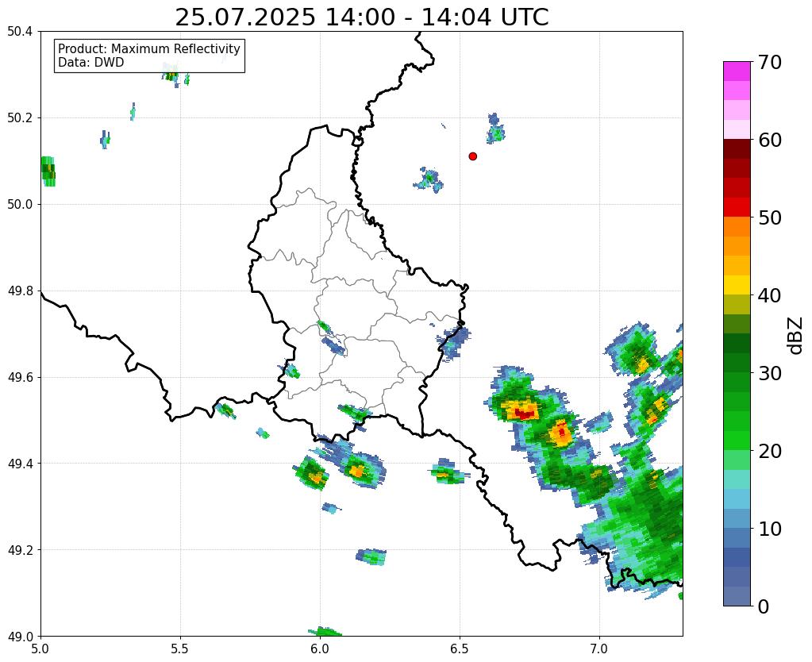The height and width of the screenshot is (662, 812).
Task: Select the 'Product: Maximum Reflectivity' label
Action: (149, 48)
